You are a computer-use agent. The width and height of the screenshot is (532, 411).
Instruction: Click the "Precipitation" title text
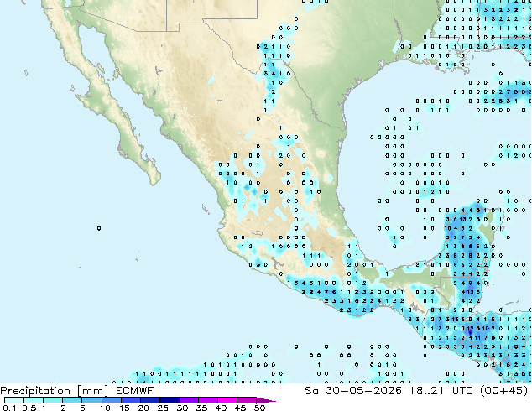(35, 391)
